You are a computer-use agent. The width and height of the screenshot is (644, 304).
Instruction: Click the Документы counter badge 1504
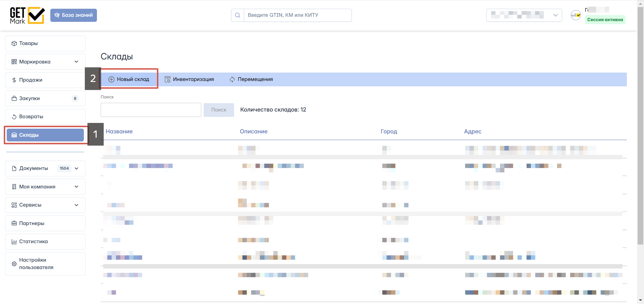64,168
